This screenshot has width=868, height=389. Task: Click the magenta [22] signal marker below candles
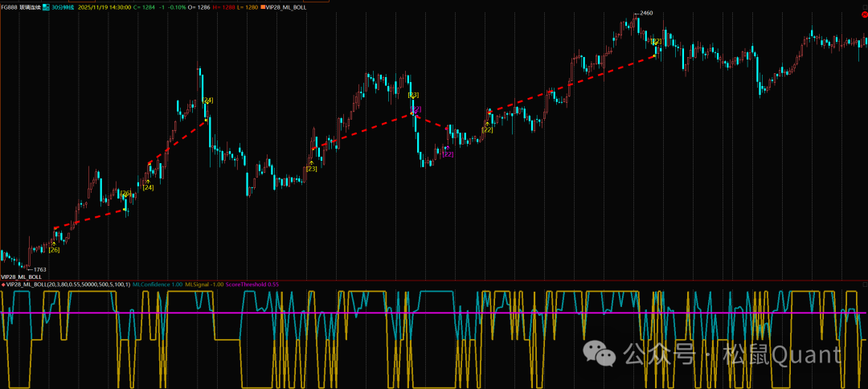[x=448, y=154]
